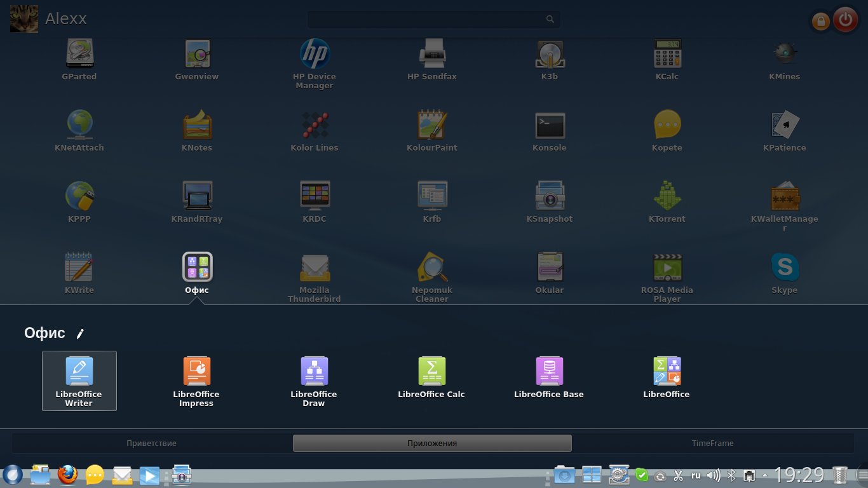Select the Приложения tab
Screen dimensions: 868x488
coord(432,443)
